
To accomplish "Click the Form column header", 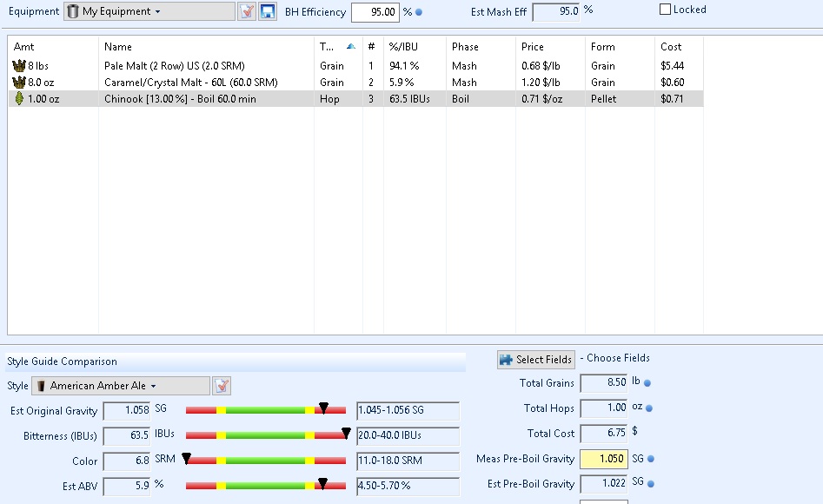I will point(620,47).
